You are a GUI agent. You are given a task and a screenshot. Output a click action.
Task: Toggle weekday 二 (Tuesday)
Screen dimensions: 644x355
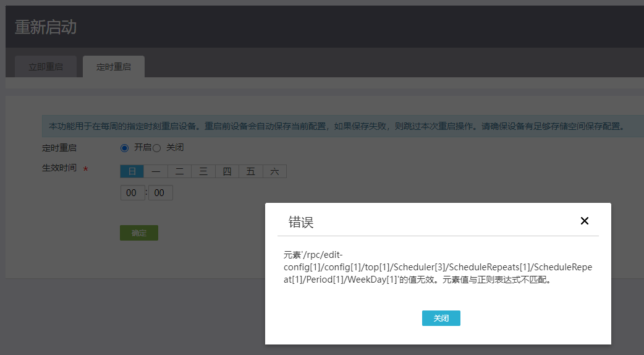(x=179, y=171)
